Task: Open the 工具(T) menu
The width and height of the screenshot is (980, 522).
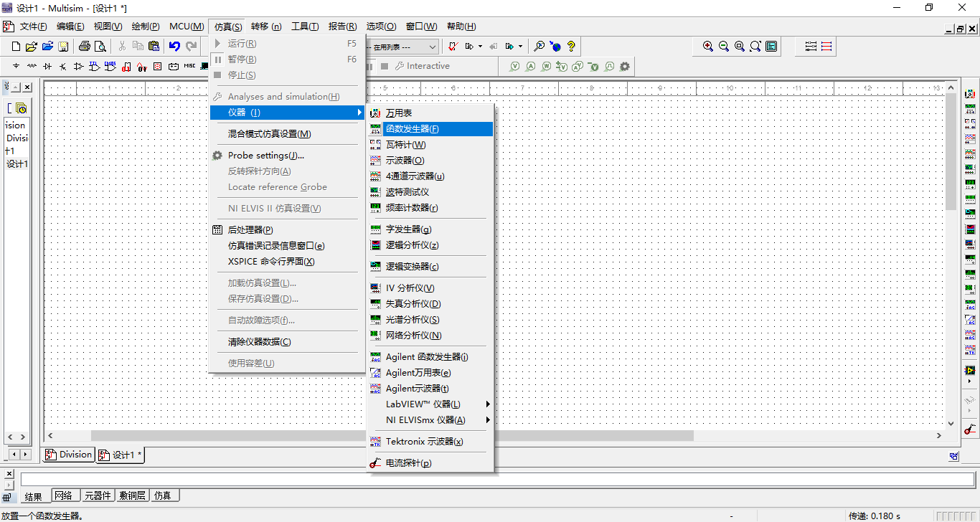Action: [305, 27]
